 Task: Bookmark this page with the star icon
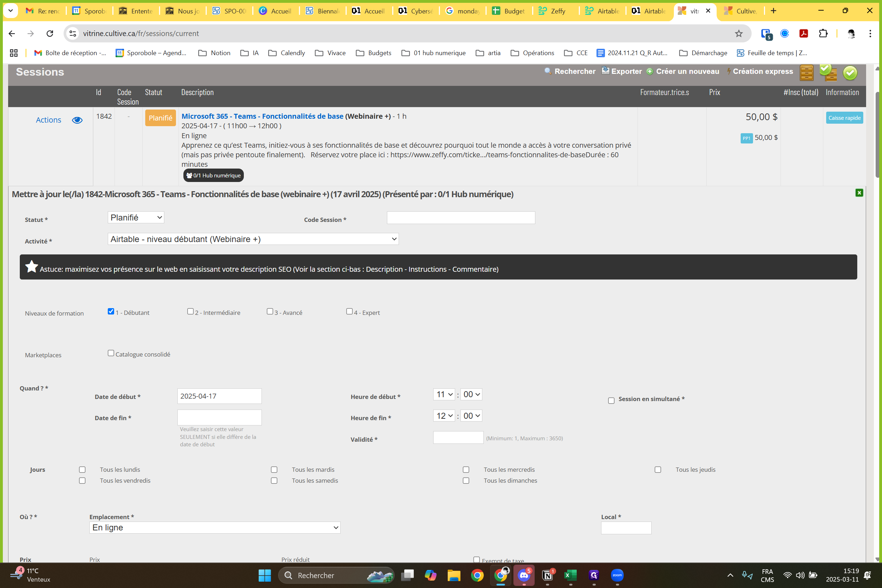[739, 34]
